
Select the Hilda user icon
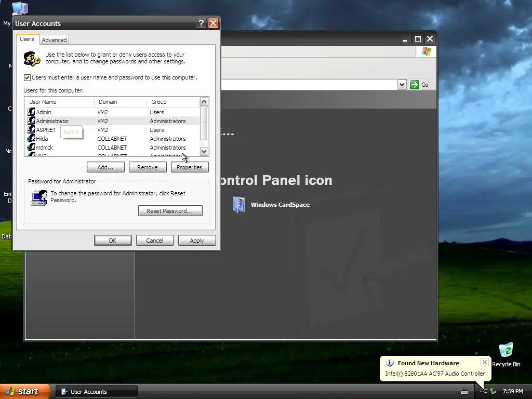31,138
